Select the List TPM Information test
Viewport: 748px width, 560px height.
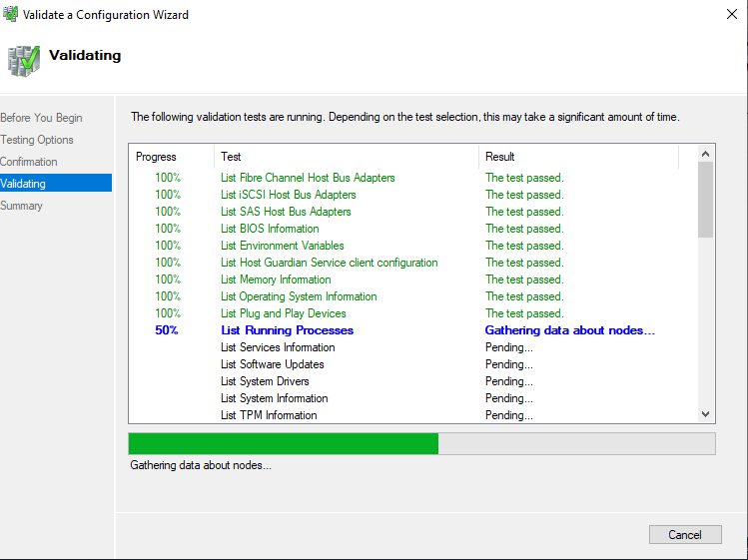pos(269,415)
